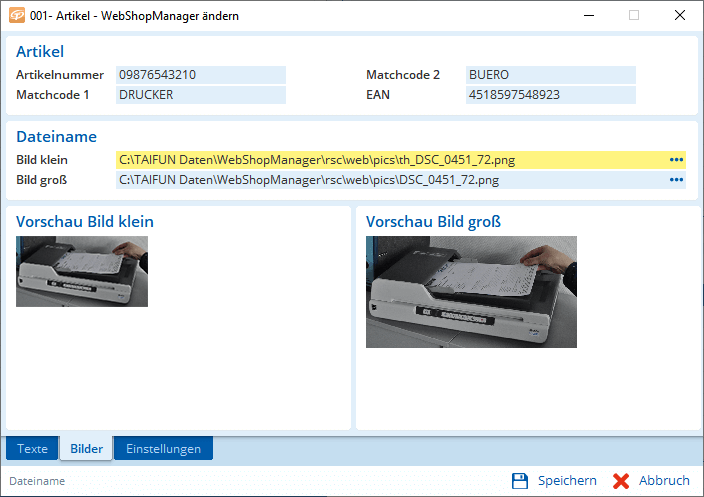704x497 pixels.
Task: Click the Matchcode 2 field with BUERO
Action: (550, 75)
